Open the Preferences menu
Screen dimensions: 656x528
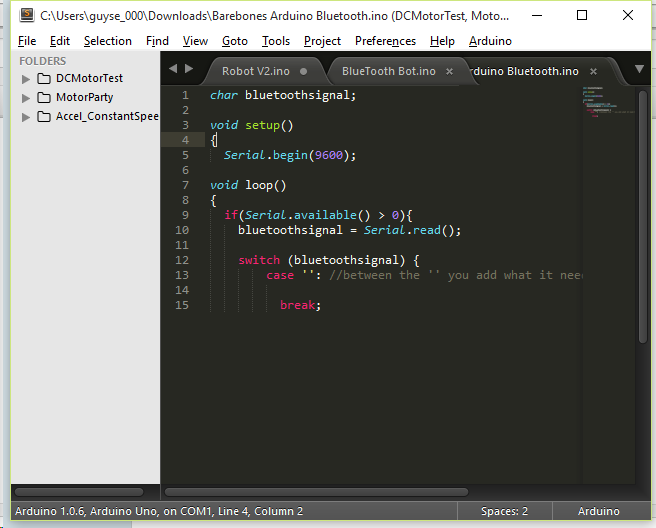coord(385,41)
